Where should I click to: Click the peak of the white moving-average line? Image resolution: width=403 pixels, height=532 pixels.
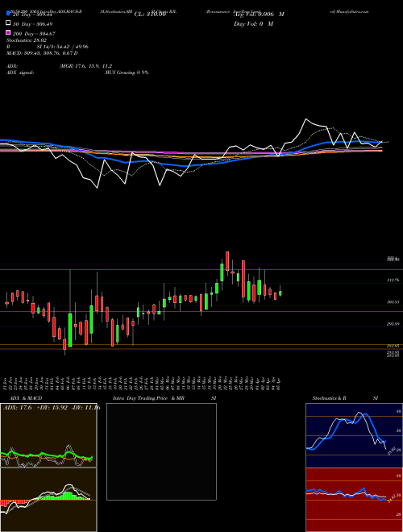click(306, 119)
